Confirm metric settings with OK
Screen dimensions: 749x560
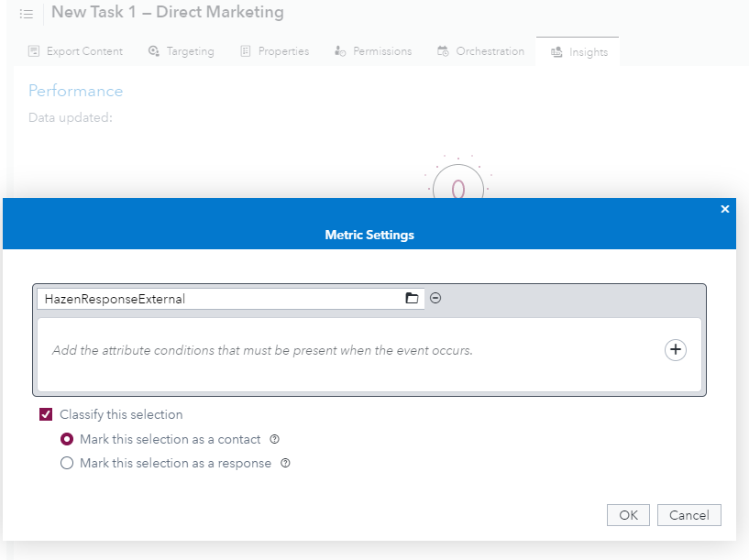point(628,514)
